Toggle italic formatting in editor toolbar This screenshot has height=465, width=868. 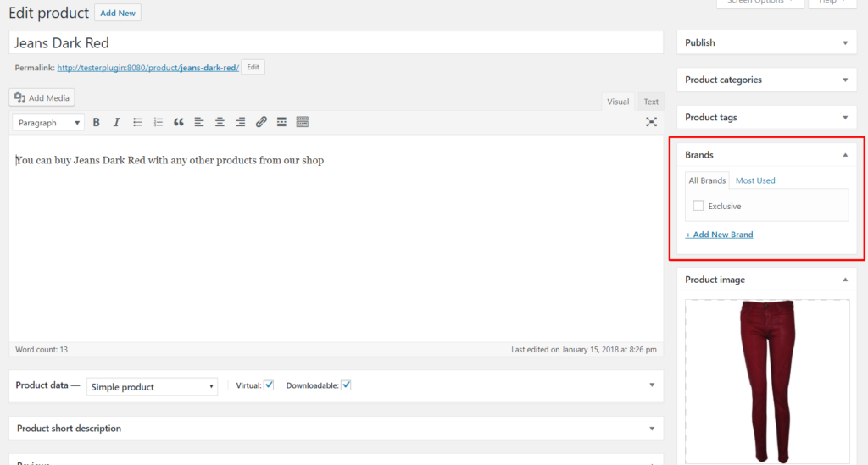(x=116, y=122)
